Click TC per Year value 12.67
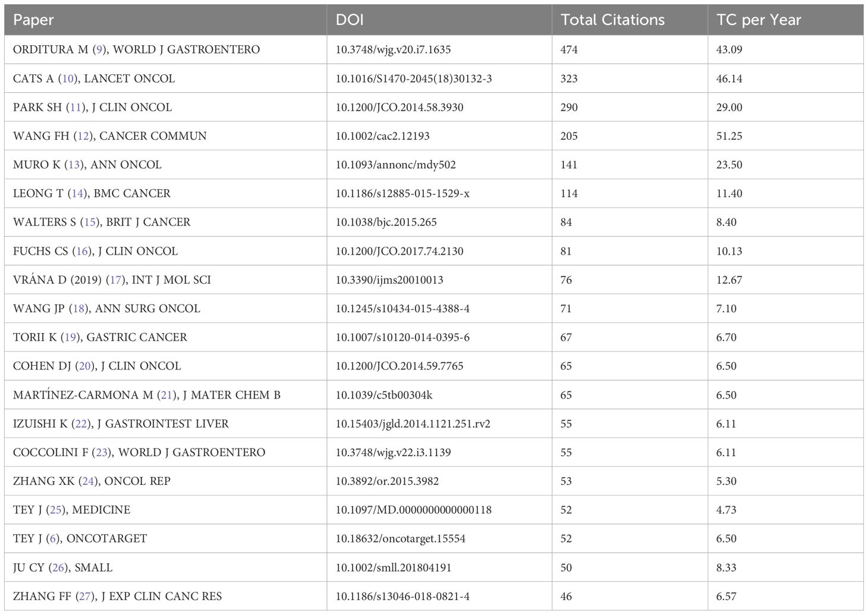The image size is (868, 615). tap(729, 280)
